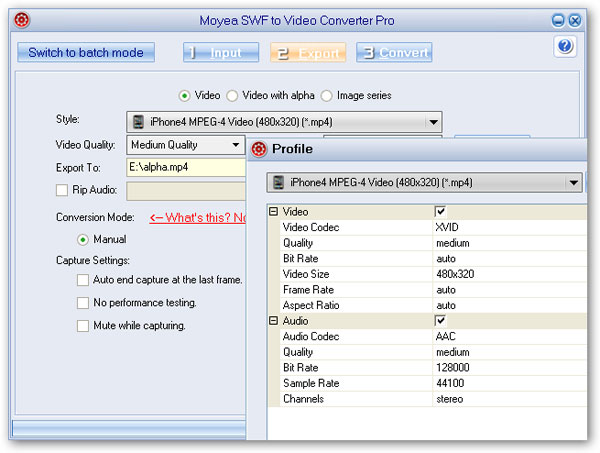600x453 pixels.
Task: Click the Profile dialog logo icon
Action: pyautogui.click(x=259, y=149)
